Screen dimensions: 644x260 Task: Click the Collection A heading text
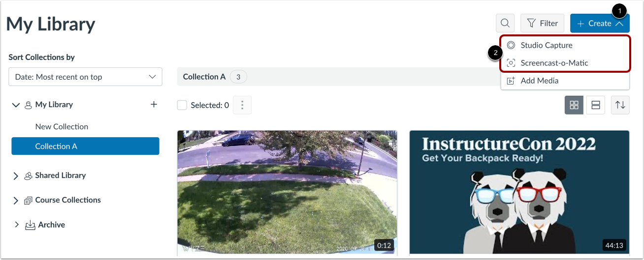[x=204, y=77]
